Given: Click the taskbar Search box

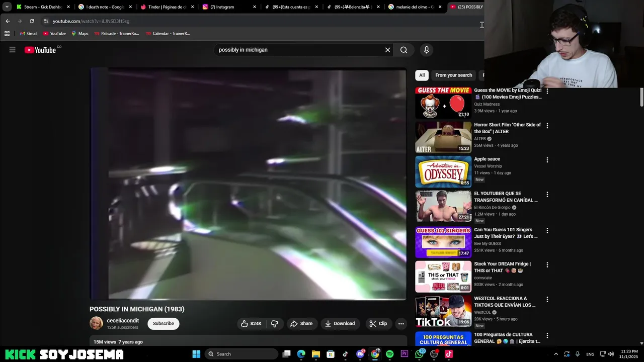Looking at the screenshot, I should [x=242, y=354].
